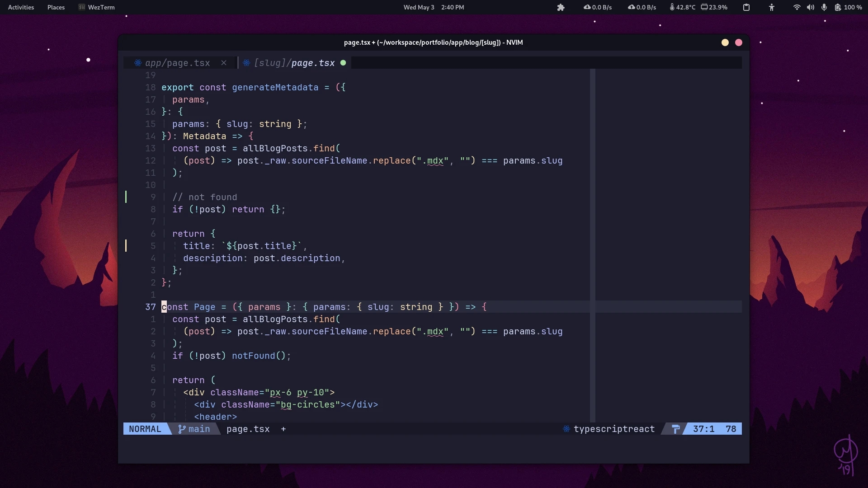Click generateMetadata in the export line
This screenshot has width=868, height=488.
pyautogui.click(x=275, y=87)
